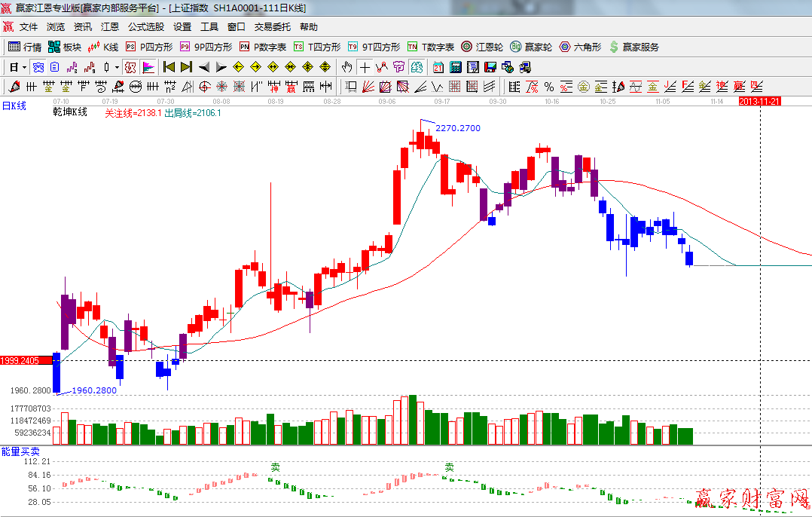Expand the period 日 dropdown arrow

[24, 67]
